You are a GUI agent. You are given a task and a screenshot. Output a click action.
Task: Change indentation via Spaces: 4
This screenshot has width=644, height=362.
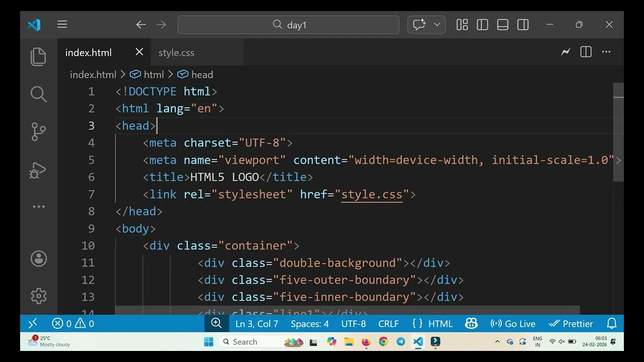(309, 324)
